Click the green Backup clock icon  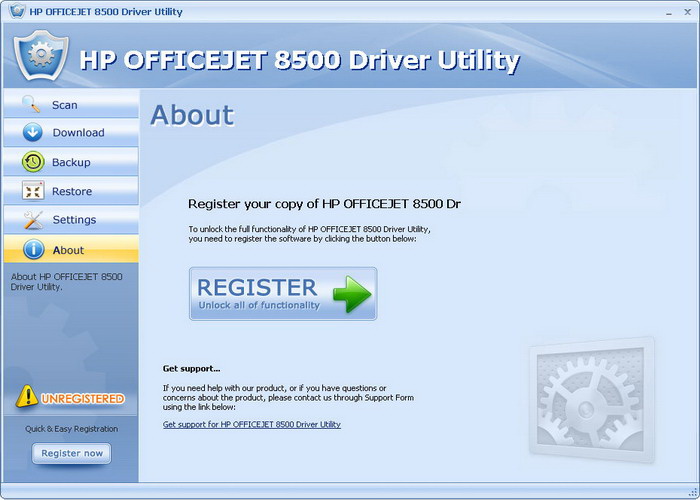(x=33, y=162)
